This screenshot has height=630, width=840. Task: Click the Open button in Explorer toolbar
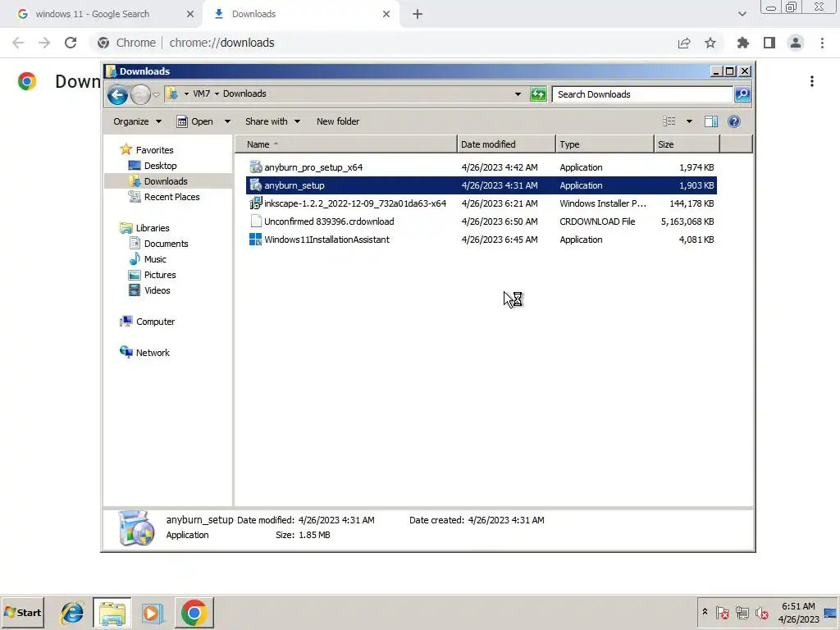tap(195, 121)
